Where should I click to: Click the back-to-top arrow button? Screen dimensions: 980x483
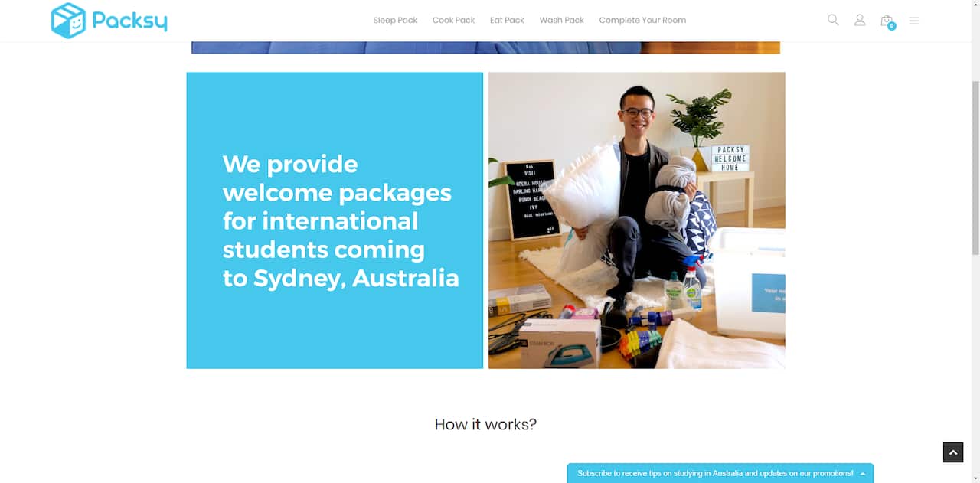pyautogui.click(x=952, y=452)
